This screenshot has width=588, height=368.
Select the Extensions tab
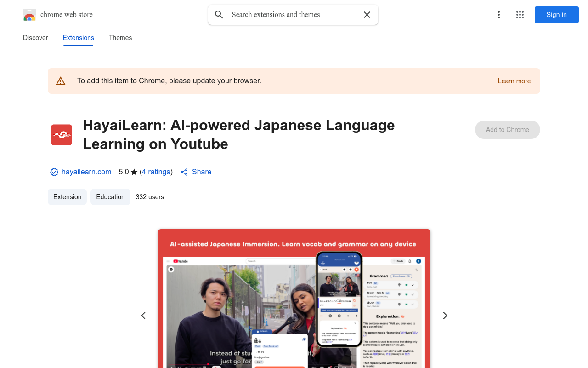coord(79,38)
